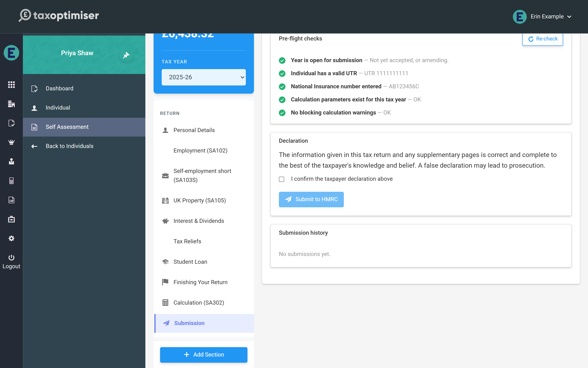Viewport: 588px width, 368px height.
Task: Click the 'AB123456C' NI number value
Action: (x=404, y=87)
